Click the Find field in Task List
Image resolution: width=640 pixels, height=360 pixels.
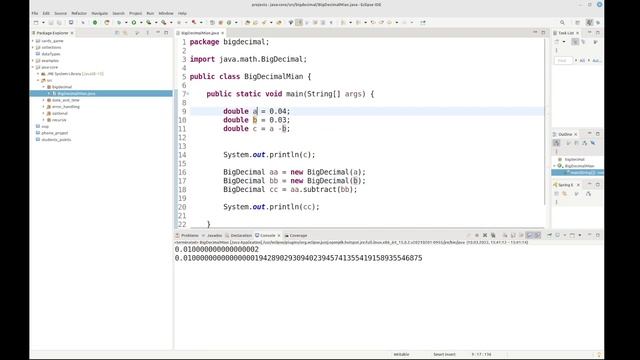point(563,60)
